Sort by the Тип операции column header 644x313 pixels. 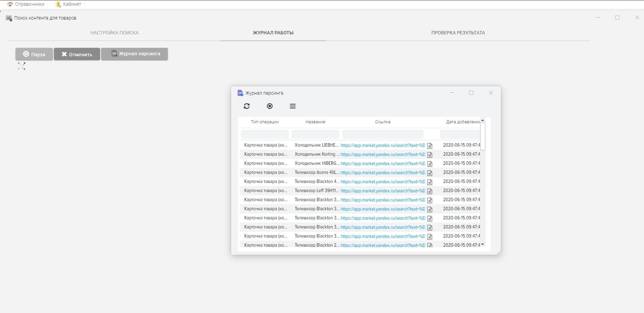pyautogui.click(x=265, y=122)
